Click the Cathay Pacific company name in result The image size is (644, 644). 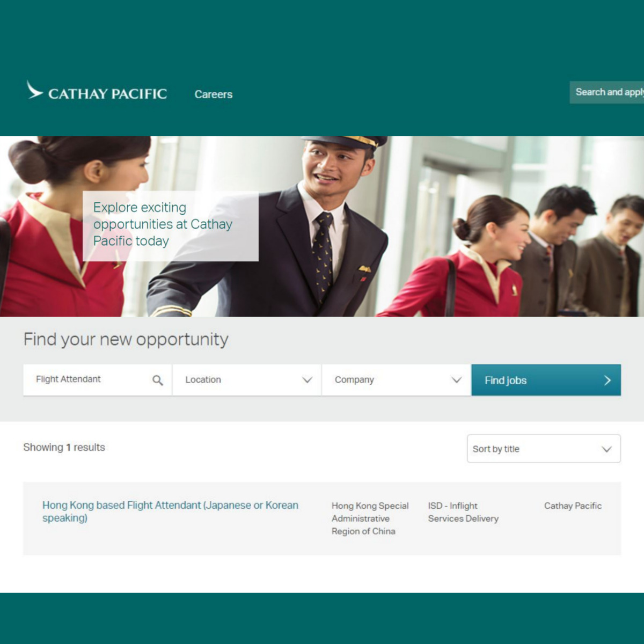click(x=573, y=506)
